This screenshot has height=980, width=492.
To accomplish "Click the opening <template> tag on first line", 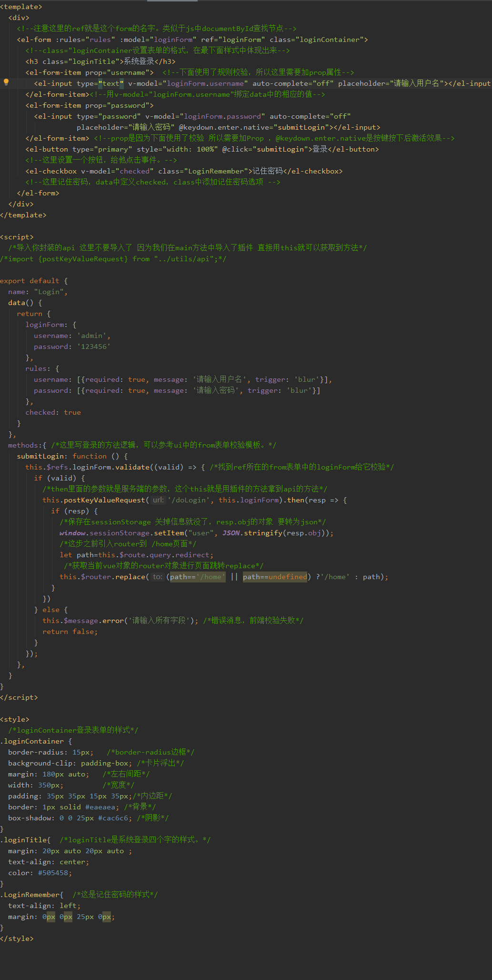I will click(x=21, y=7).
